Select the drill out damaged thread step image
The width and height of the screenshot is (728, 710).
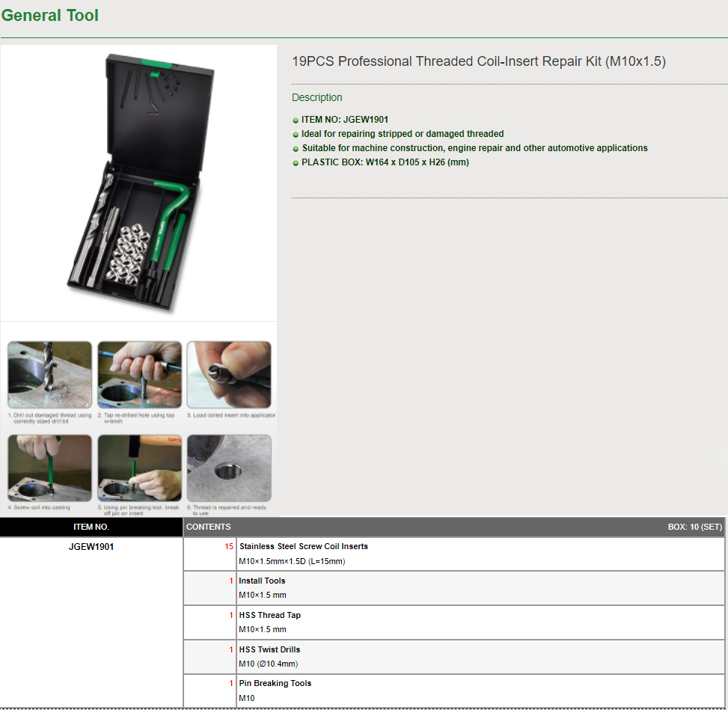[x=50, y=375]
